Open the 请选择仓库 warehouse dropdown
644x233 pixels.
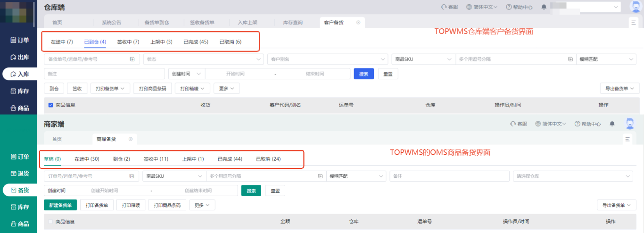[x=572, y=176]
